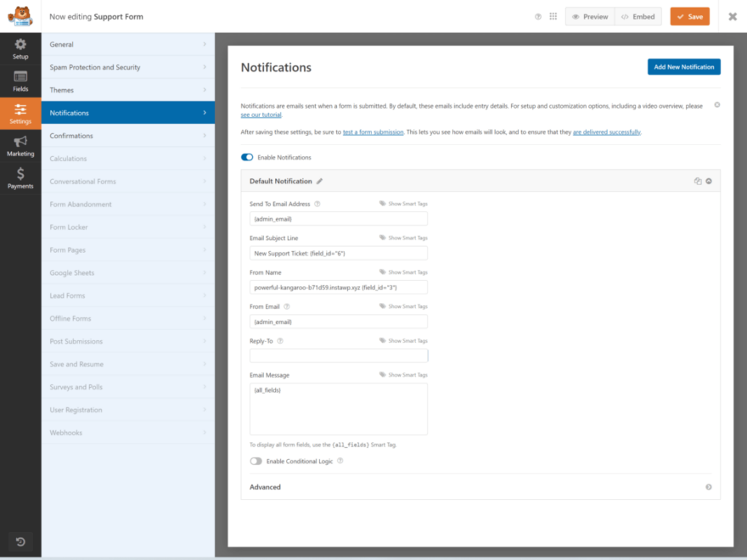Click the WPForms logo in the top corner

pos(20,16)
